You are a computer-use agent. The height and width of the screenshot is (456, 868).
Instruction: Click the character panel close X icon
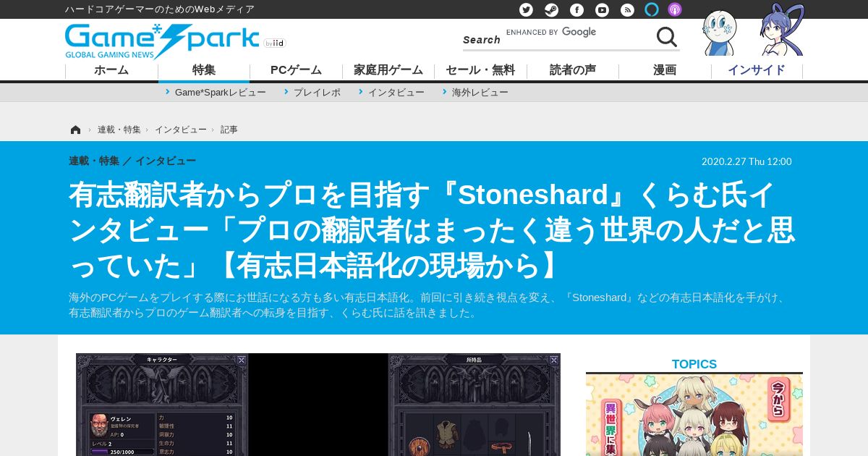pyautogui.click(x=241, y=359)
